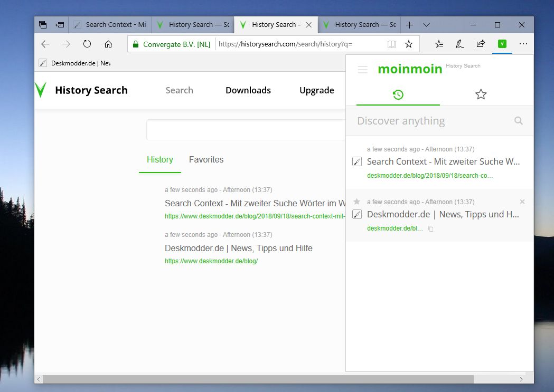Image resolution: width=554 pixels, height=392 pixels.
Task: Select the Favorites tab on the page
Action: point(206,159)
